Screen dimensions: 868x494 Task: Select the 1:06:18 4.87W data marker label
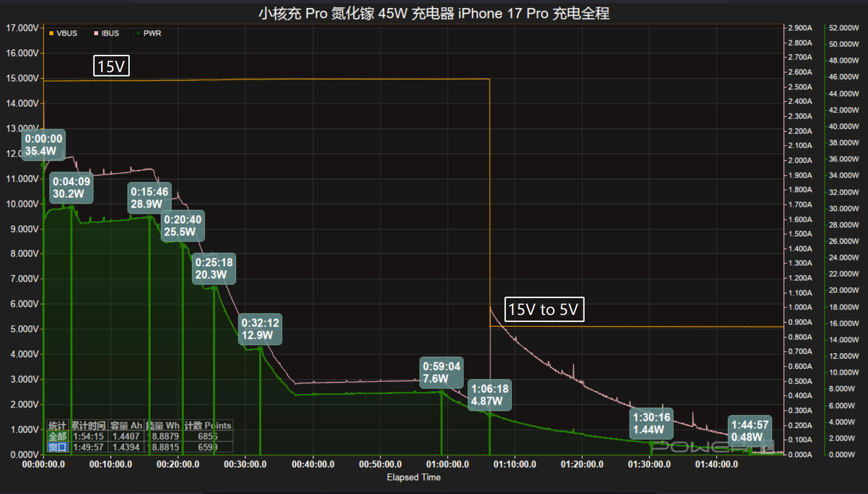coord(490,395)
